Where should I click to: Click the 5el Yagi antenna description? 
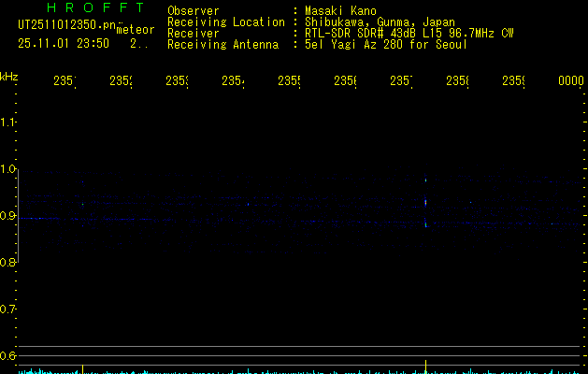(385, 44)
